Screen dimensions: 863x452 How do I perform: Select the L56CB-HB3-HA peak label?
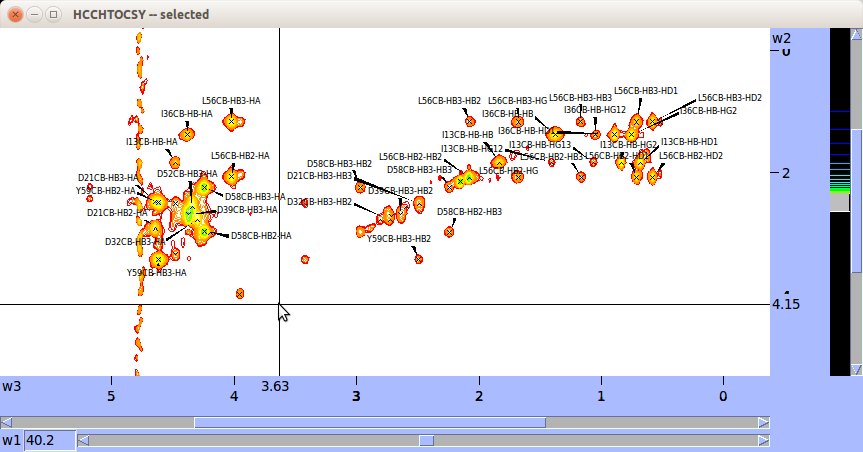[231, 100]
